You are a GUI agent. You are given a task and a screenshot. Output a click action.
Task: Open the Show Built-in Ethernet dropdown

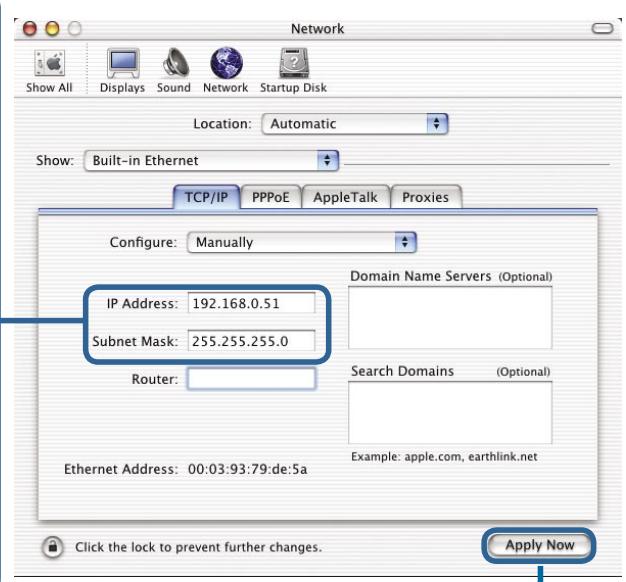(212, 160)
